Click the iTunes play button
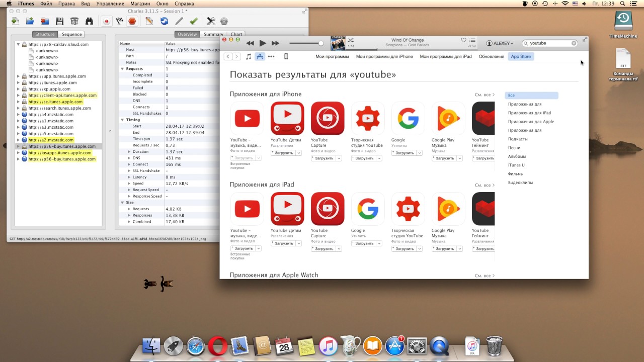 click(263, 43)
